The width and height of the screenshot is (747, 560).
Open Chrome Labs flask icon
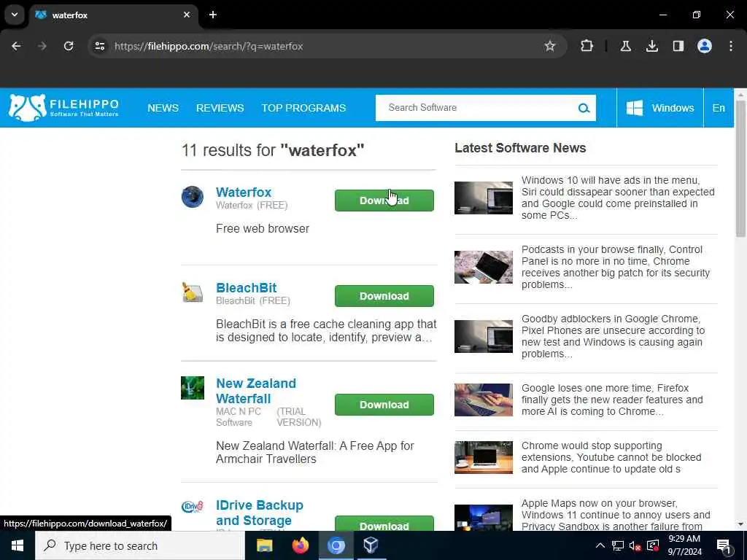pos(625,46)
